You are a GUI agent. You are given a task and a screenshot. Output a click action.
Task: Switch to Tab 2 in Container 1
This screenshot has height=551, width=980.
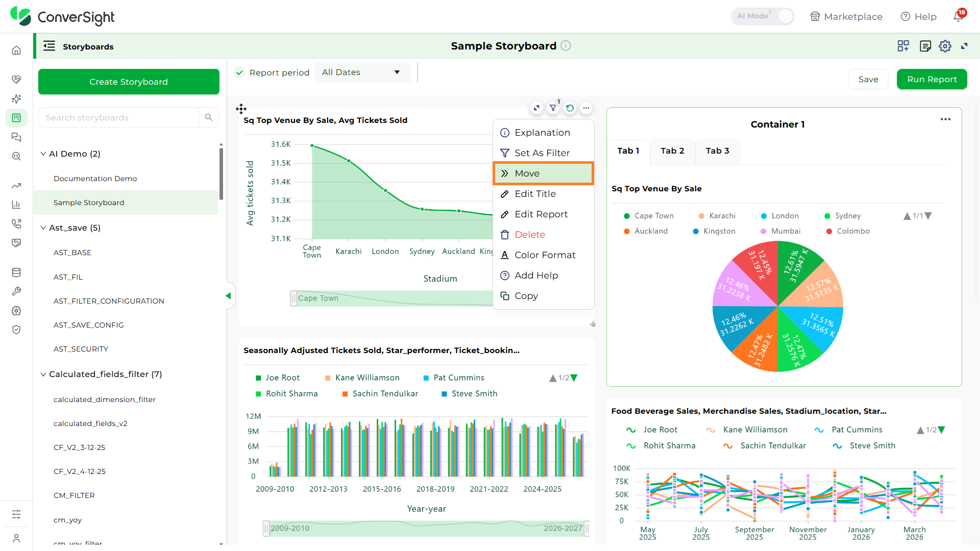(672, 151)
